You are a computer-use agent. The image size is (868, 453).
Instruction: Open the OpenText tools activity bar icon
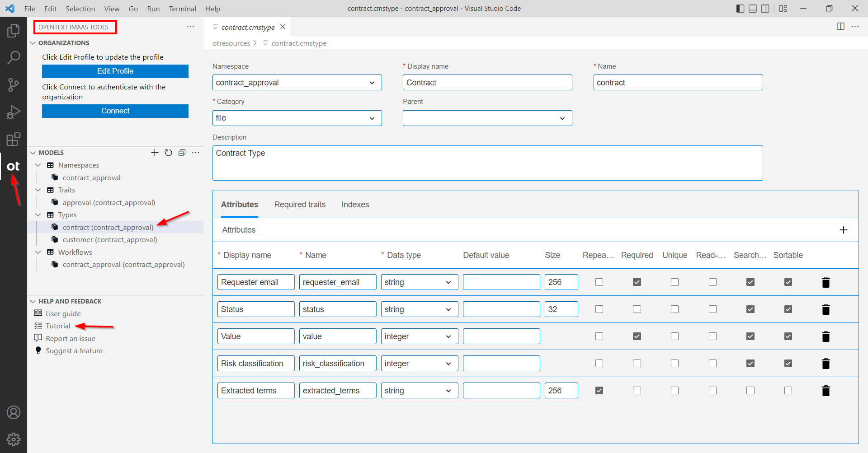(13, 166)
